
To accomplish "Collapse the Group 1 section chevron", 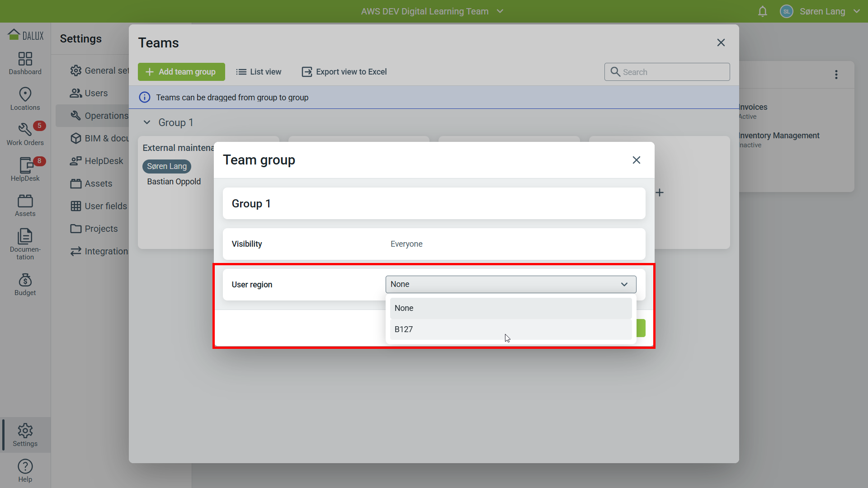I will click(x=147, y=122).
